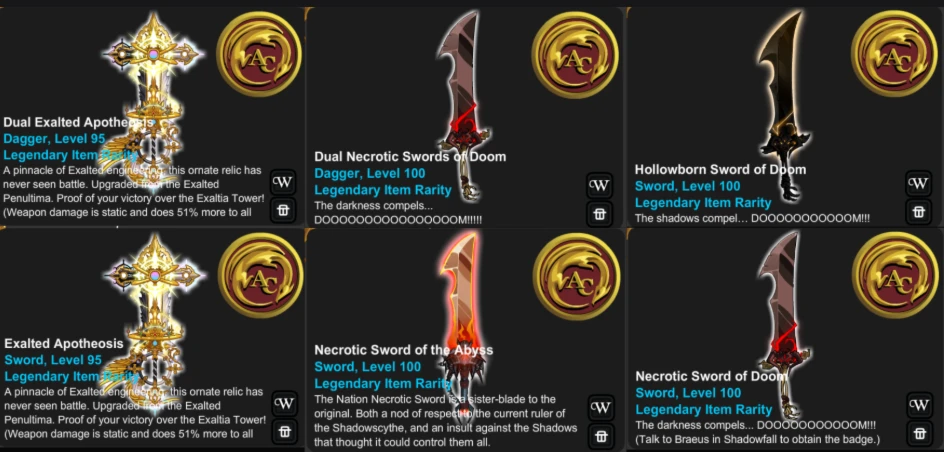Click the Dual Necrotic Swords of Doom title

(x=410, y=156)
